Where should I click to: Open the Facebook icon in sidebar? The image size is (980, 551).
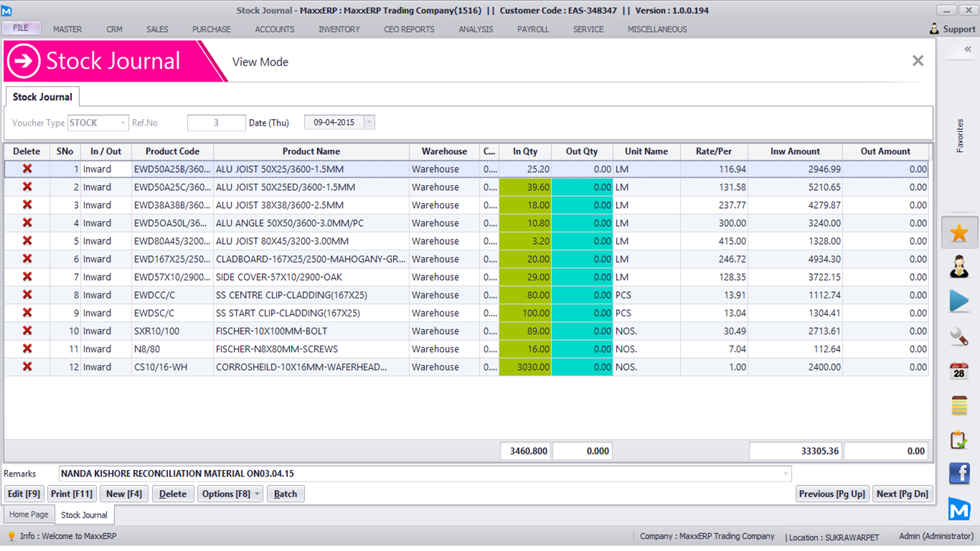[959, 474]
